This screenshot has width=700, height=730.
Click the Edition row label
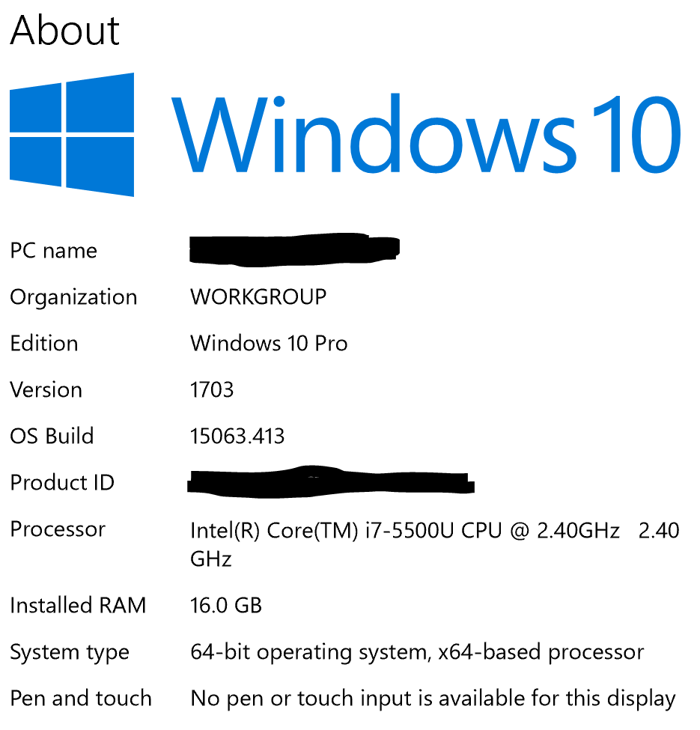point(43,344)
